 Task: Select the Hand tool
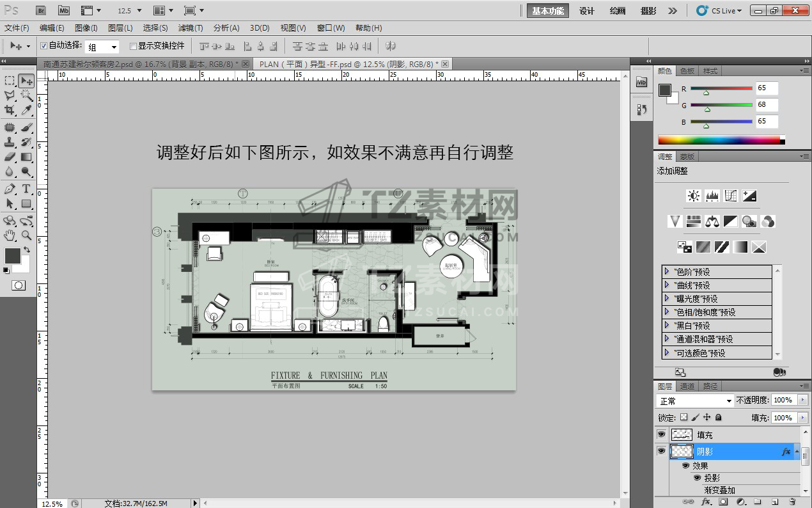click(10, 235)
